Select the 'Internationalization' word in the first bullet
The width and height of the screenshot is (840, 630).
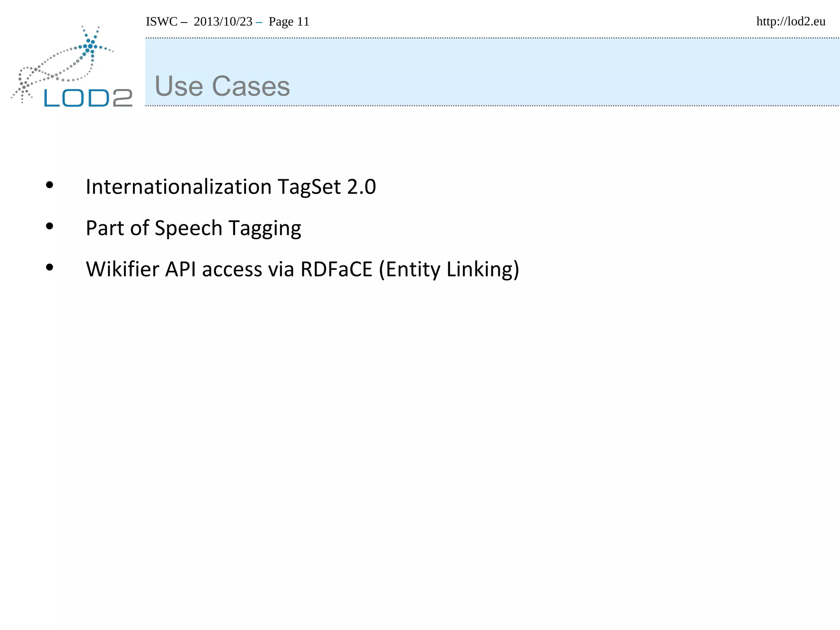click(x=178, y=187)
